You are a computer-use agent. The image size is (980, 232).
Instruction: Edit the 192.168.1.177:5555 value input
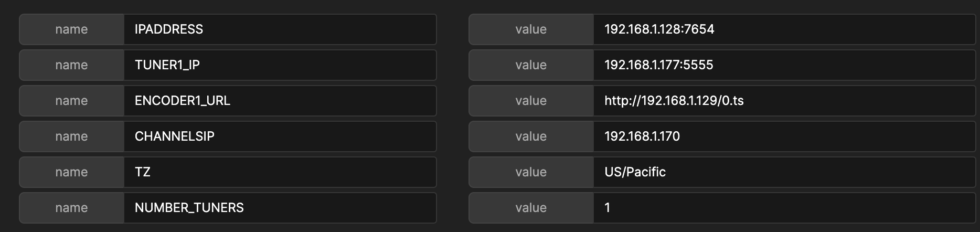tap(784, 65)
